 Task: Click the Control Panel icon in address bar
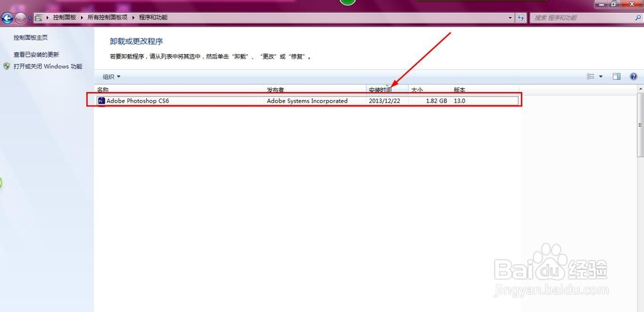39,17
